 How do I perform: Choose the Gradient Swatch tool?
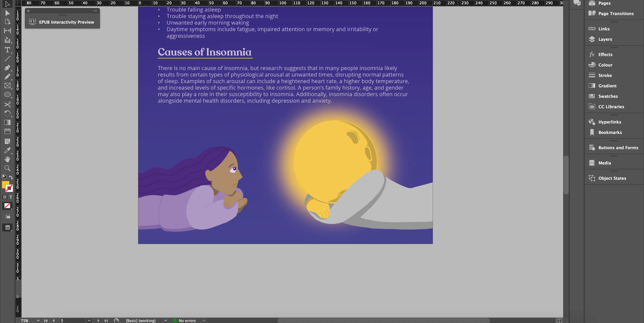tap(7, 122)
